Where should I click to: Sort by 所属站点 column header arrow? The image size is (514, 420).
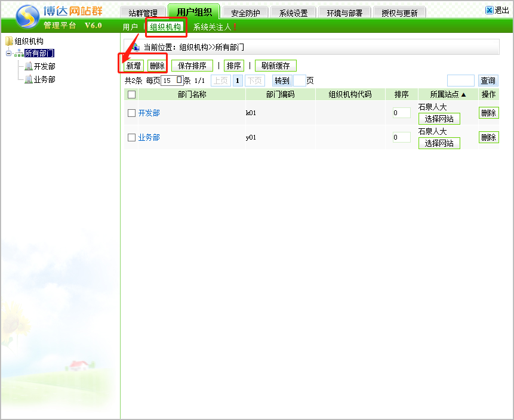tap(463, 94)
